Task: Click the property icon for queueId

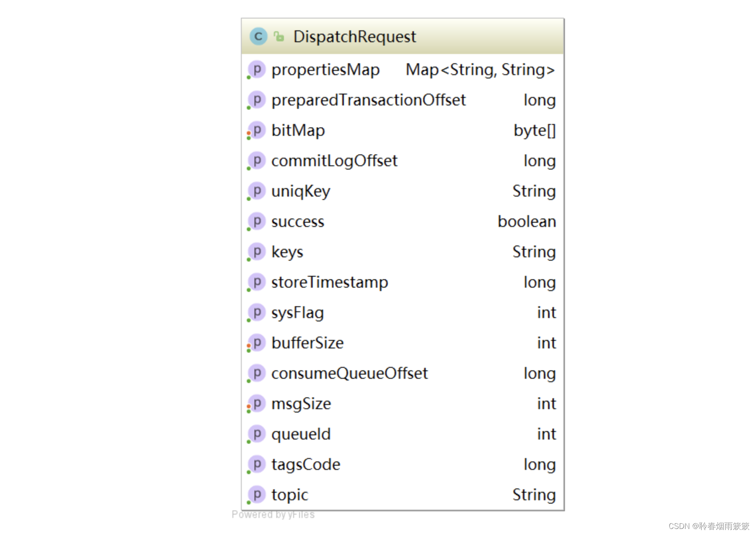Action: click(x=256, y=434)
